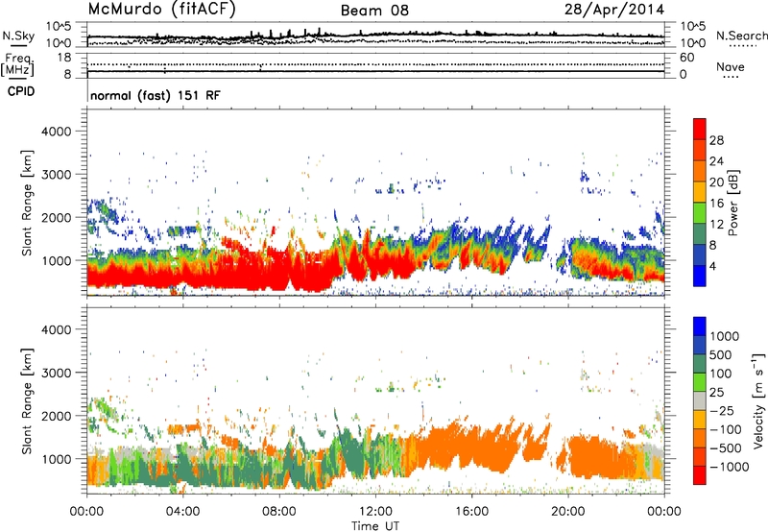Click the N.Sky legend label
The width and height of the screenshot is (768, 532).
(x=18, y=36)
